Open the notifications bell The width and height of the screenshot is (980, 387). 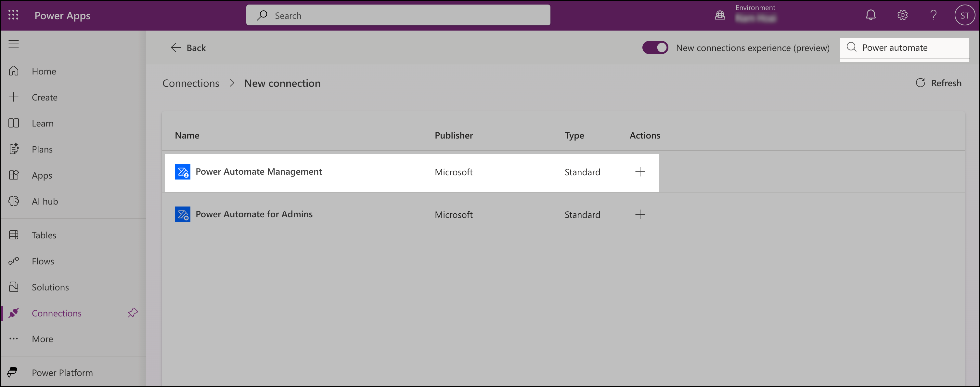click(870, 15)
